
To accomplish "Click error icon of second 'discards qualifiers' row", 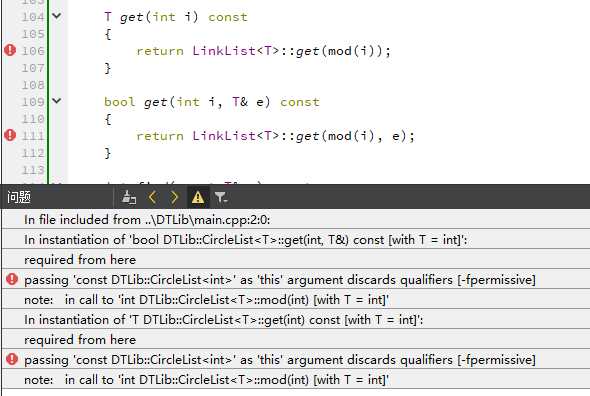I will coord(12,359).
